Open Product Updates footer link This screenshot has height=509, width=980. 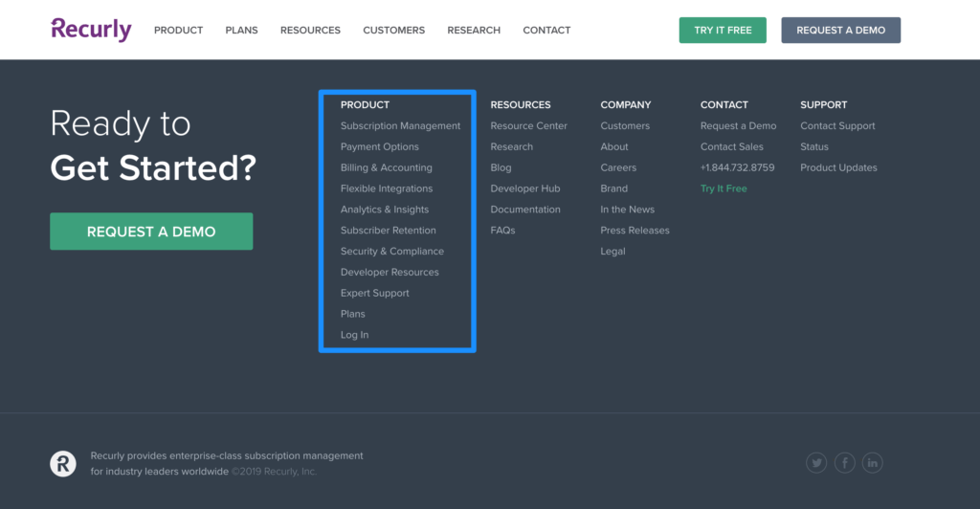click(838, 167)
